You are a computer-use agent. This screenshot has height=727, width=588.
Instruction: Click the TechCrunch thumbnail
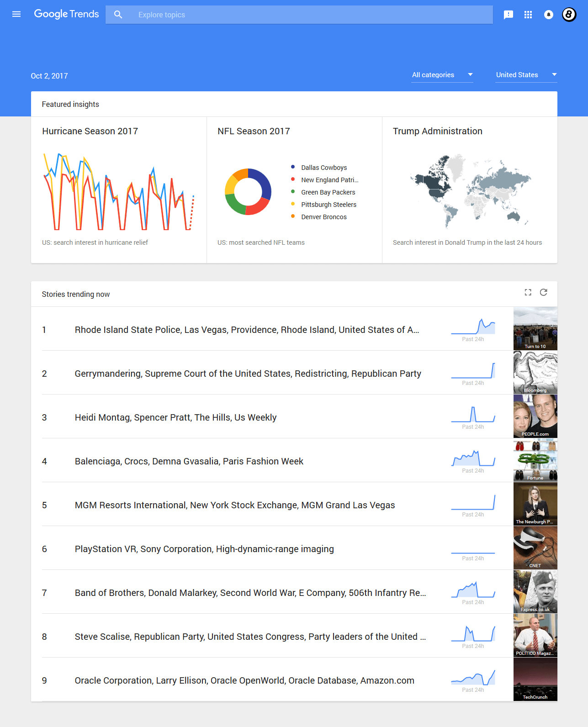535,680
